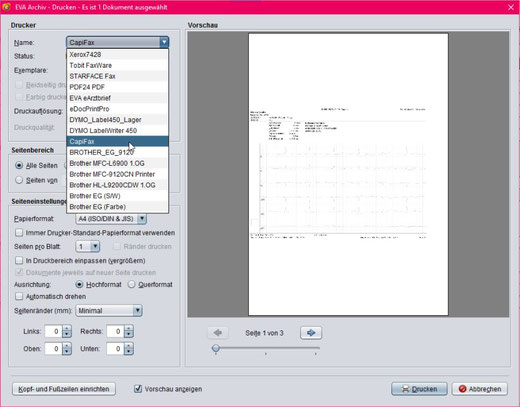
Task: Open the printer Name dropdown arrow
Action: pos(164,42)
